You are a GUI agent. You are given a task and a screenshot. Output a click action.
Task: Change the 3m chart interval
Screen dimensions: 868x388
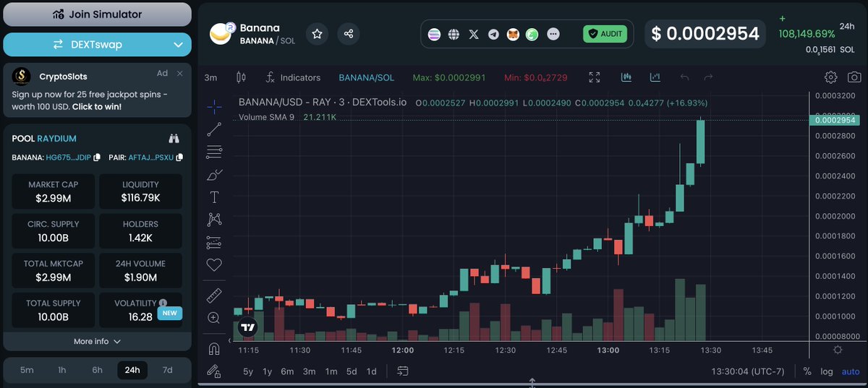(210, 77)
